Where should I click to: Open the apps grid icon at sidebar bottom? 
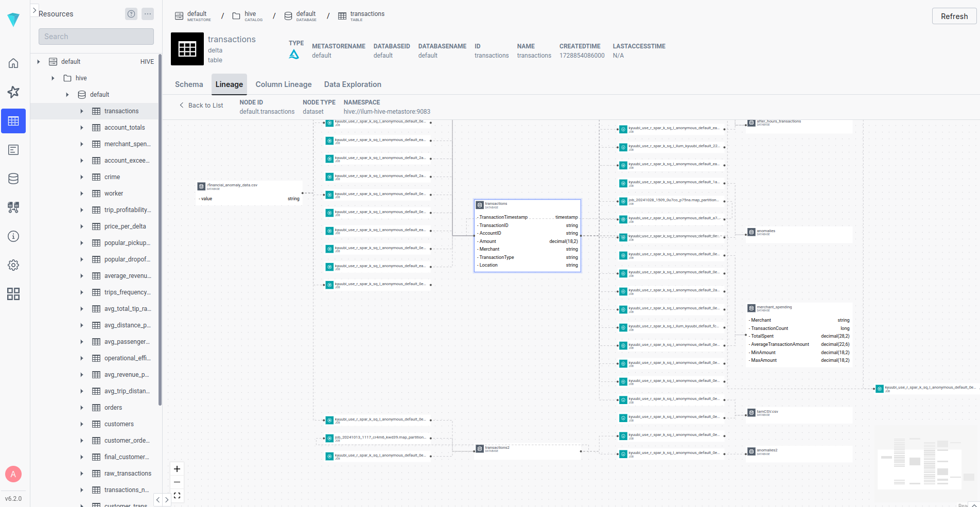coord(13,294)
